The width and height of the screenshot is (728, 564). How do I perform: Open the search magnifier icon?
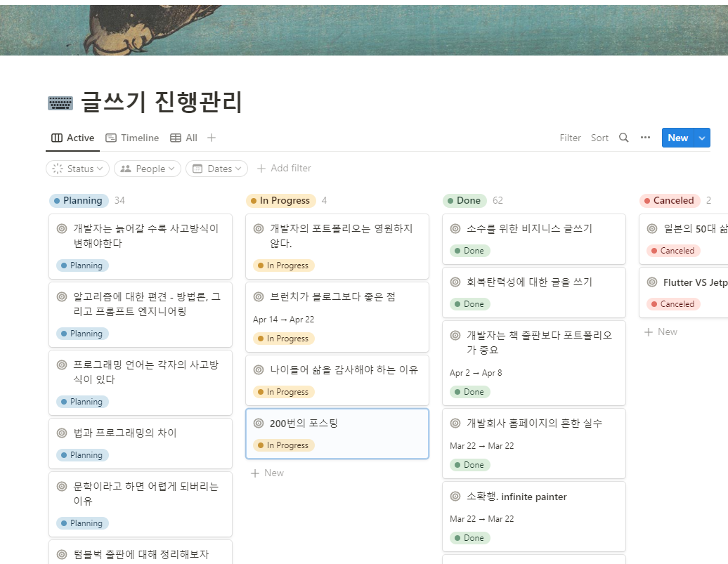tap(623, 138)
